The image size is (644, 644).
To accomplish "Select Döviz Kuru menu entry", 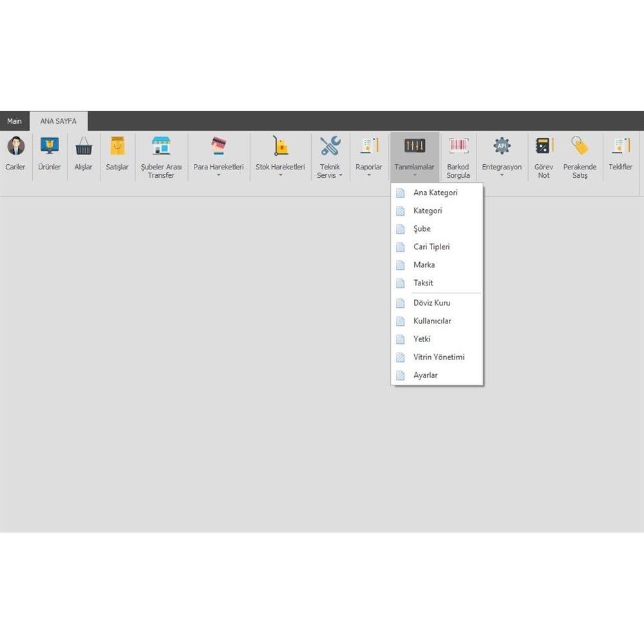I will [x=431, y=303].
